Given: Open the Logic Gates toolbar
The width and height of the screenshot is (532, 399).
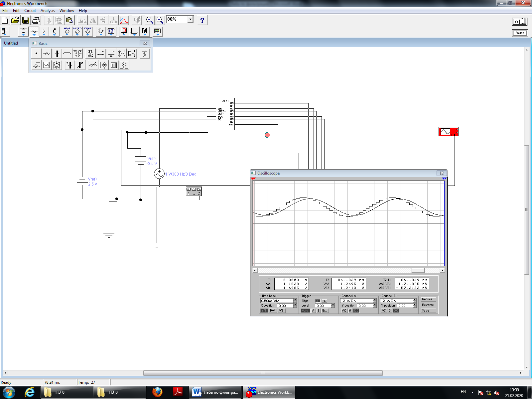Looking at the screenshot, I should [x=101, y=32].
